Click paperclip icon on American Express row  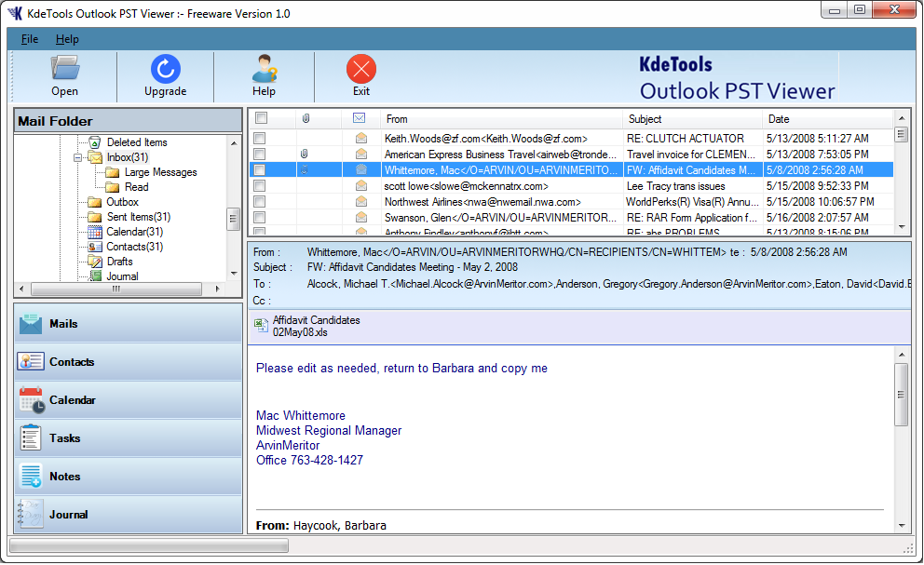click(304, 154)
